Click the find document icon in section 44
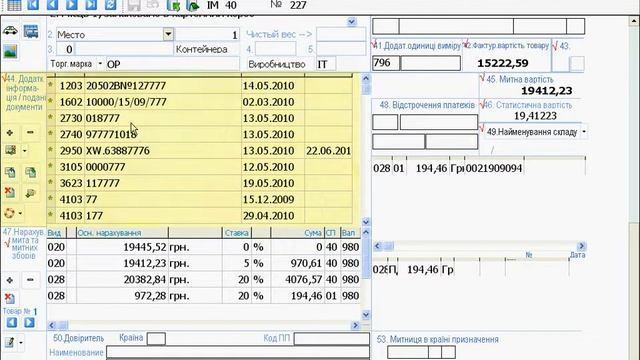The height and width of the screenshot is (360, 640). click(30, 193)
